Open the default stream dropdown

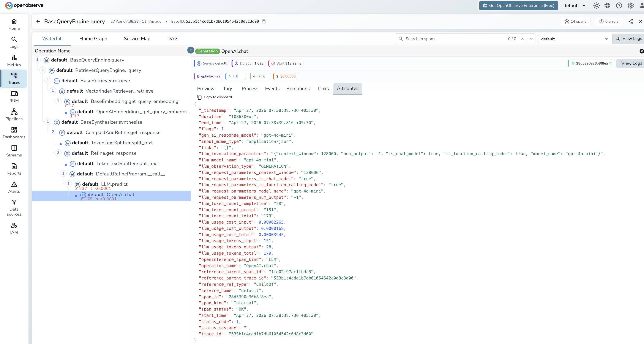click(575, 38)
